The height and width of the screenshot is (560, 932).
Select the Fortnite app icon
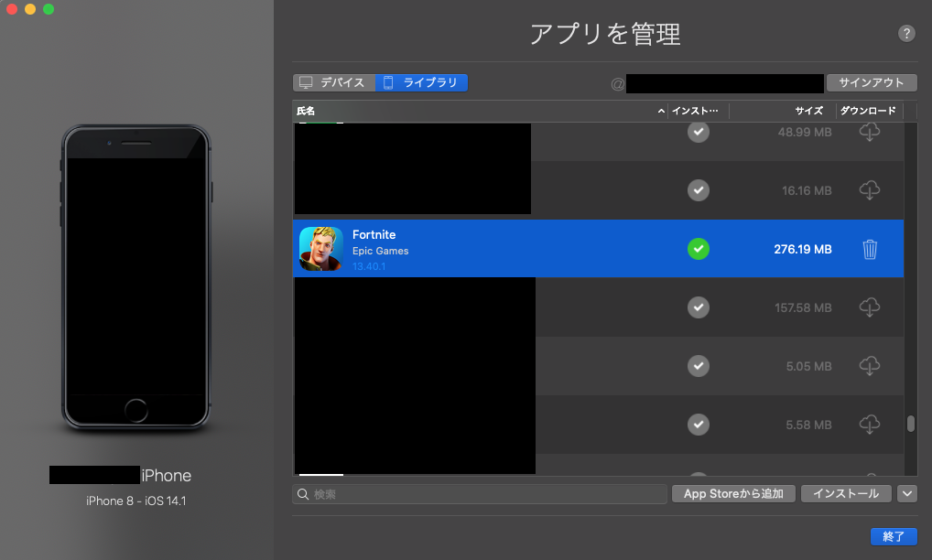tap(321, 249)
